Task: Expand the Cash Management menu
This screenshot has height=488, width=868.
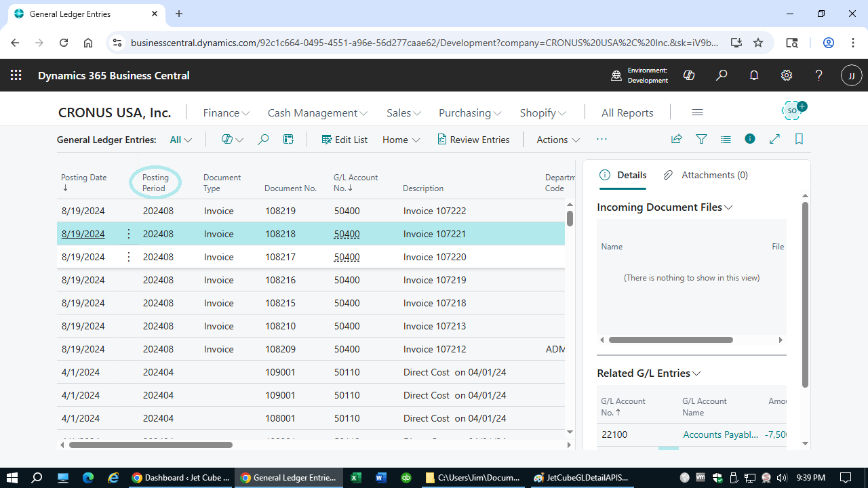Action: [x=317, y=113]
